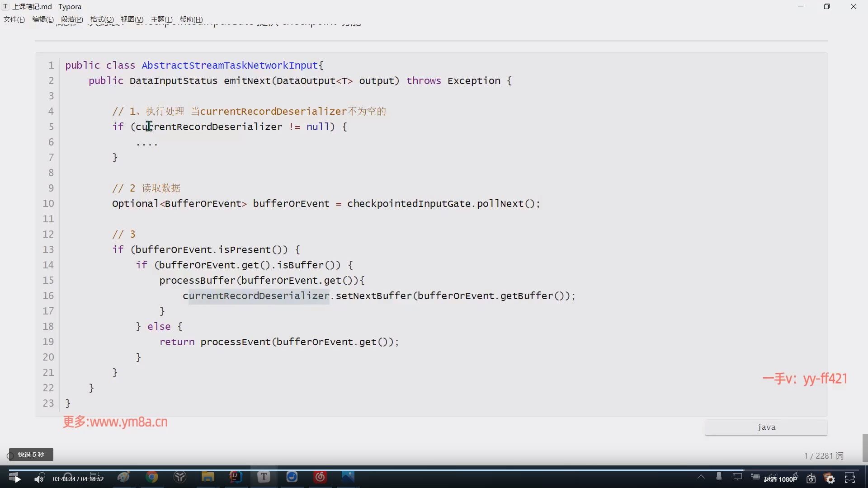Image resolution: width=868 pixels, height=488 pixels.
Task: Open the 文件(F) menu
Action: click(14, 19)
